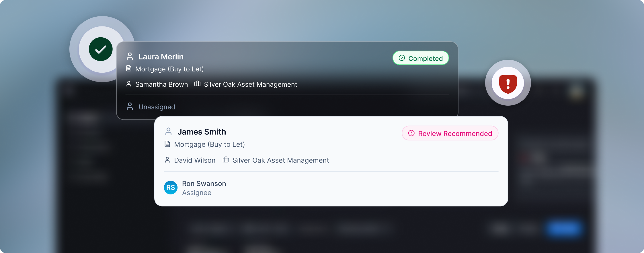
Task: Select the Unassigned assignee field
Action: coord(157,107)
